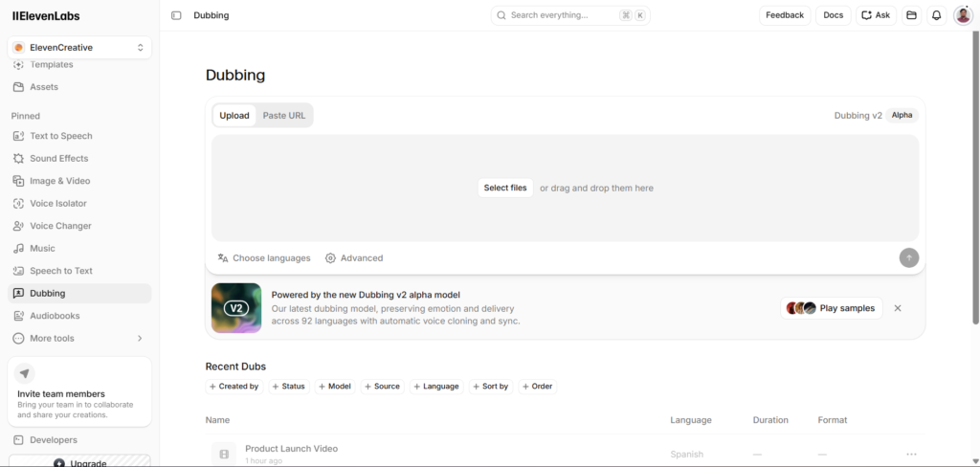
Task: Click the upload arrow submit button
Action: click(909, 257)
